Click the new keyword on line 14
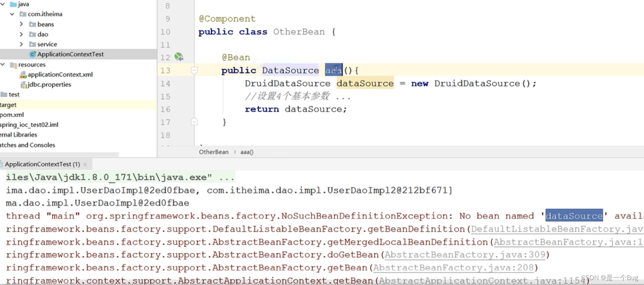The height and width of the screenshot is (285, 644). 420,84
